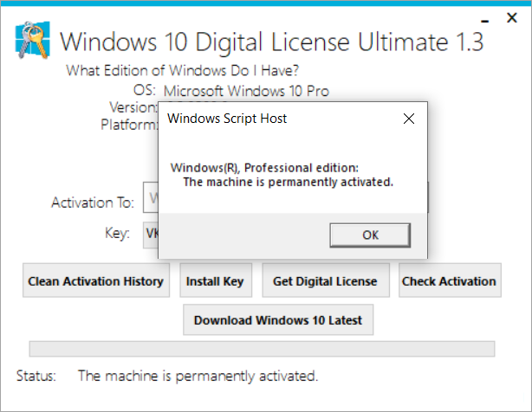Minimize the Digital License Ultimate window
Image resolution: width=532 pixels, height=412 pixels.
[485, 21]
